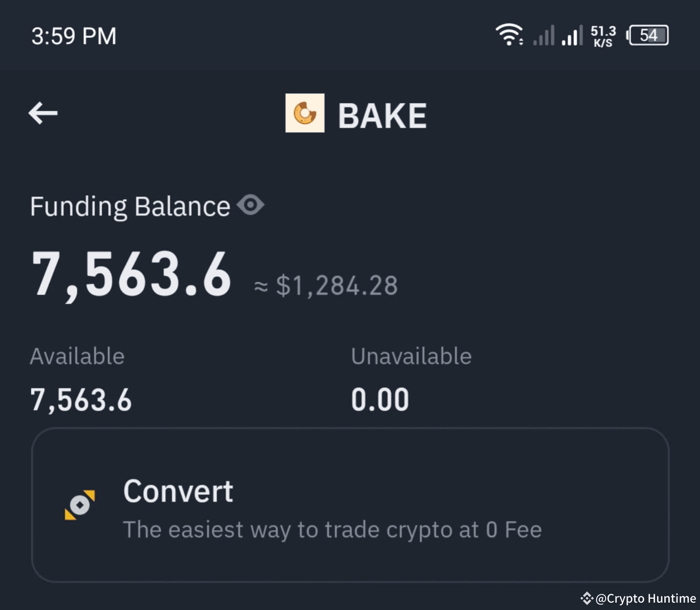
Task: Tap the Funding Balance label
Action: [130, 205]
